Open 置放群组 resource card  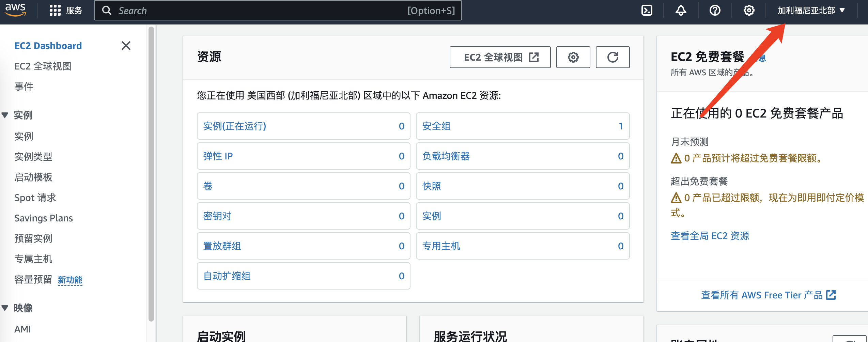click(x=304, y=246)
